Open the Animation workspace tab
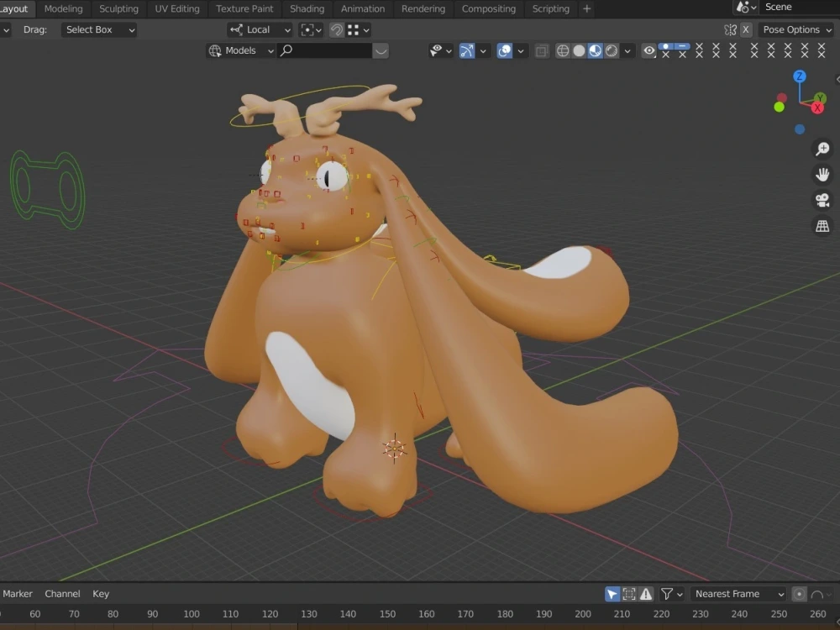 pyautogui.click(x=363, y=8)
